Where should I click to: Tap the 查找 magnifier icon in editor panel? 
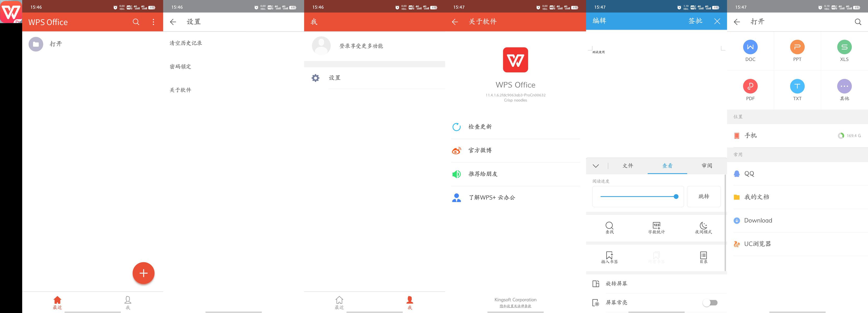click(x=609, y=228)
